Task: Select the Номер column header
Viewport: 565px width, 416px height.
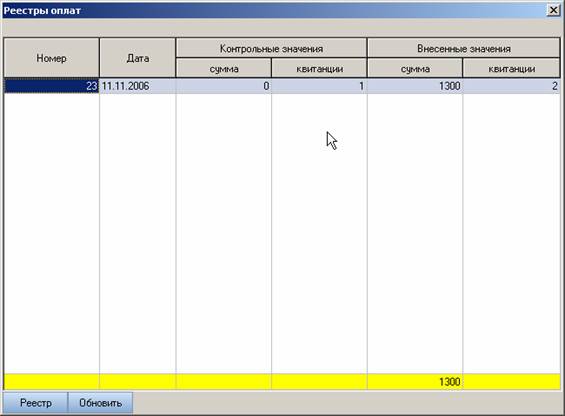Action: (x=52, y=58)
